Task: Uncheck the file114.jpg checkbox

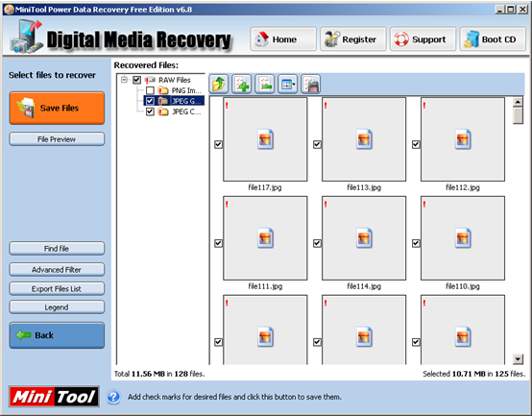Action: (x=317, y=243)
